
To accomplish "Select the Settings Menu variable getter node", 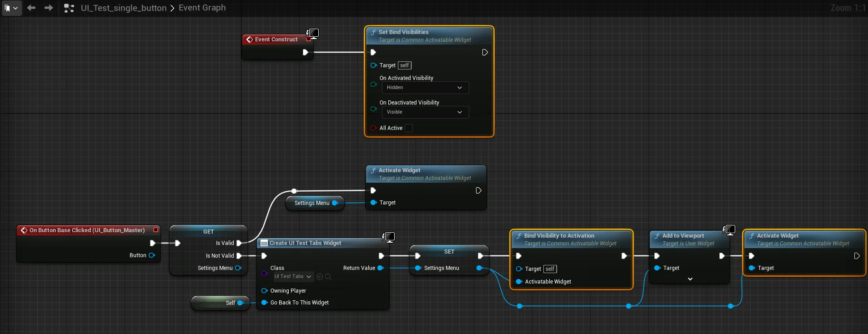I will tap(315, 203).
